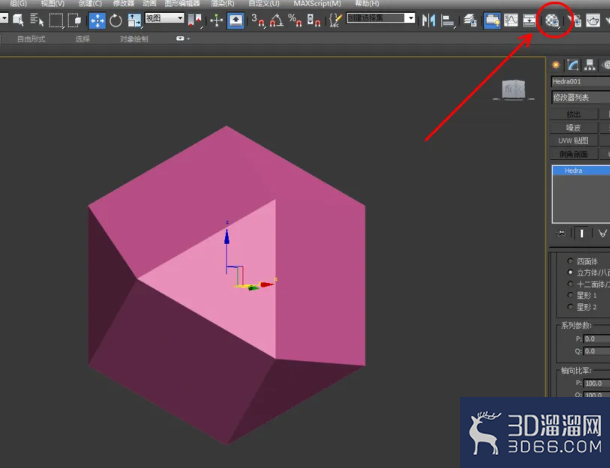Open the 视图 reference coordinate dropdown

(164, 18)
